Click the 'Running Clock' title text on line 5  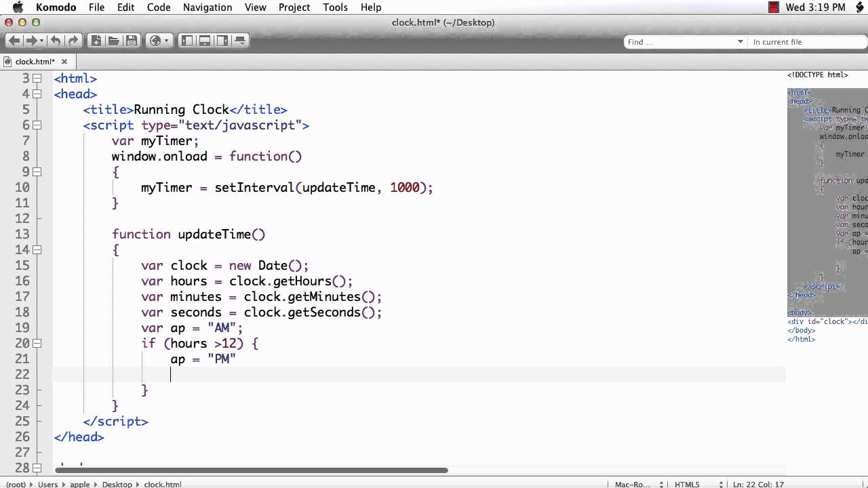coord(182,110)
